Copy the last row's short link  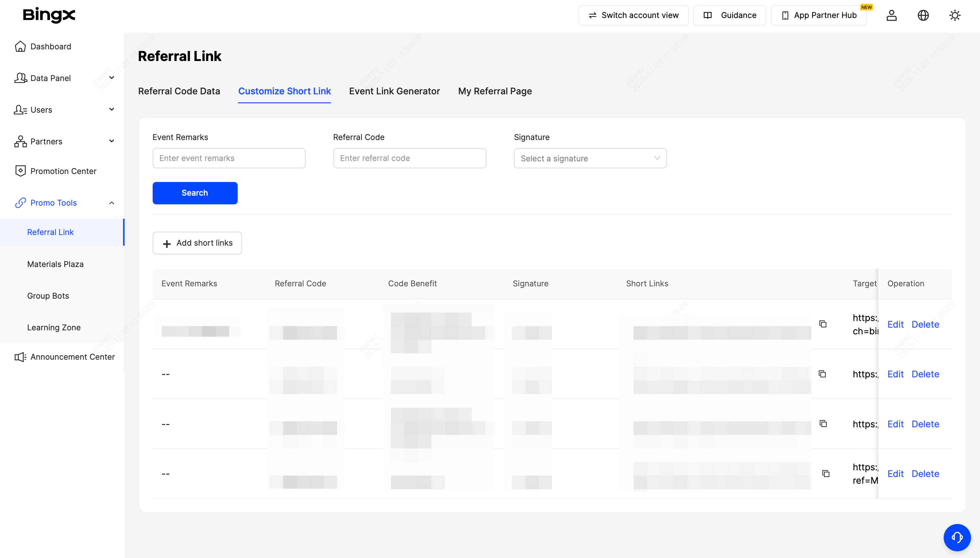[x=826, y=473]
